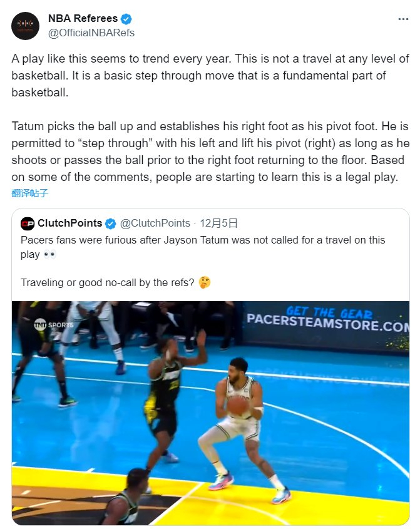Open the @ClutchPoints handle in quoted post

pos(155,223)
